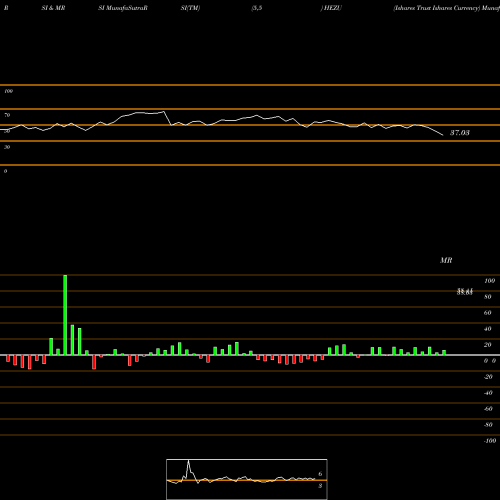
Task: Click the 'MR' indicator label
Action: tap(446, 260)
